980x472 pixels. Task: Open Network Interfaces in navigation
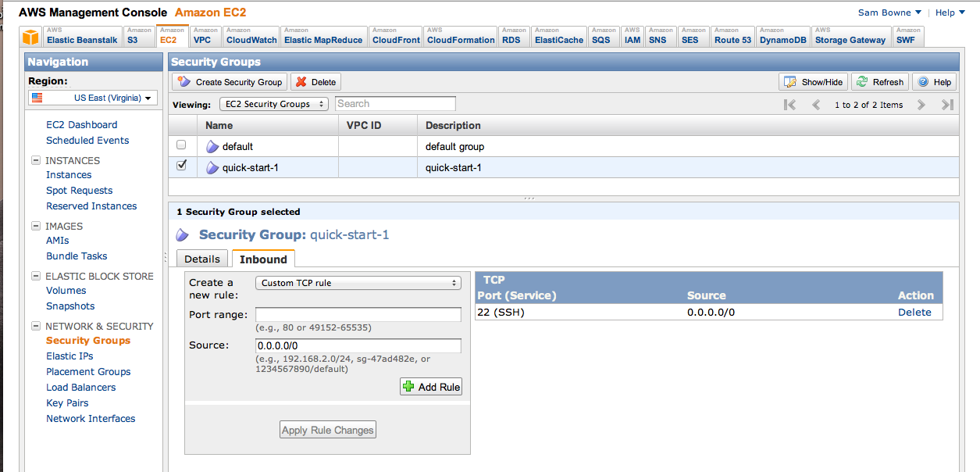pos(91,419)
